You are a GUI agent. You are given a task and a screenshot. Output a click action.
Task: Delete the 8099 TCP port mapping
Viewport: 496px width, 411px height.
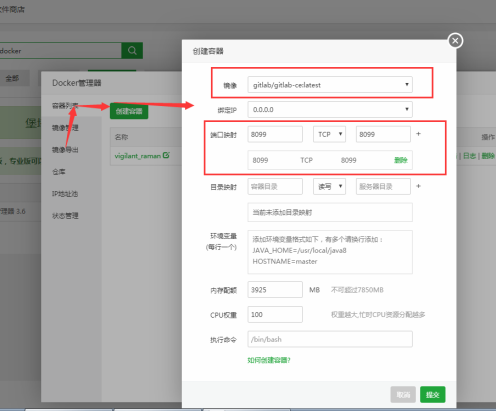(x=401, y=160)
